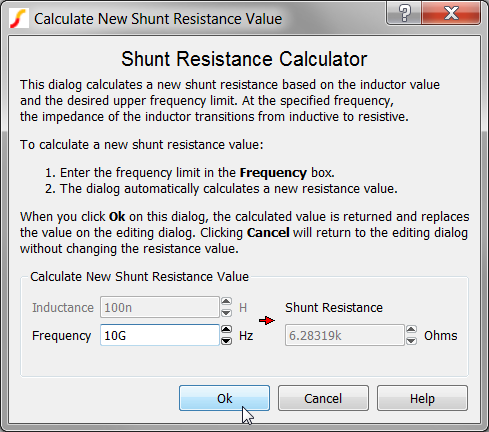Click the Frequency label text
Viewport: 489px width, 432px height.
[x=61, y=336]
